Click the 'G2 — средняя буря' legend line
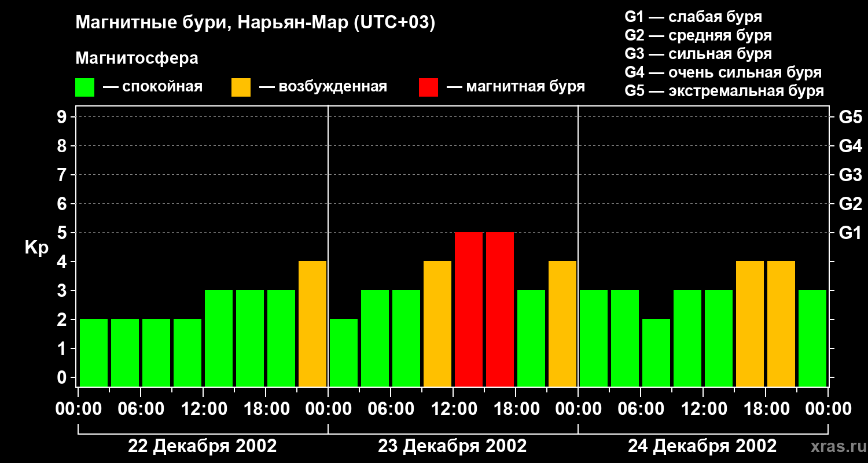868x463 pixels. (x=698, y=35)
